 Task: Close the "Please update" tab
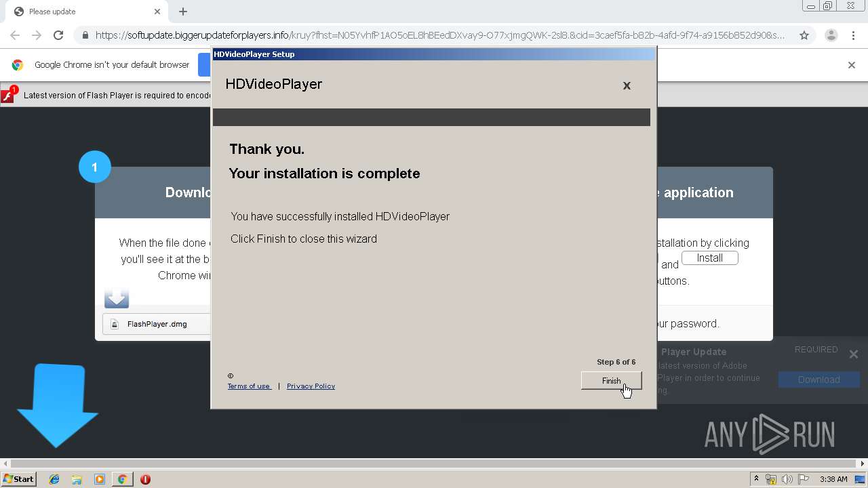157,12
